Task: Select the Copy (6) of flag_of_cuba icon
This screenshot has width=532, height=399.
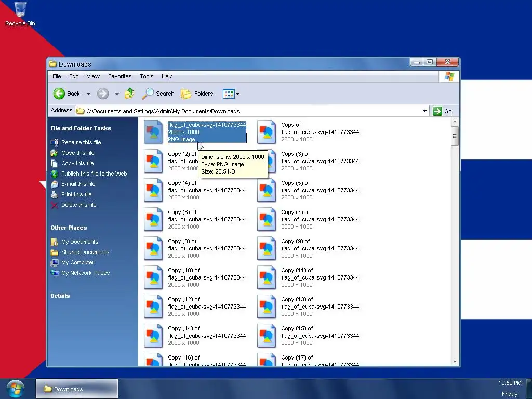Action: 153,220
